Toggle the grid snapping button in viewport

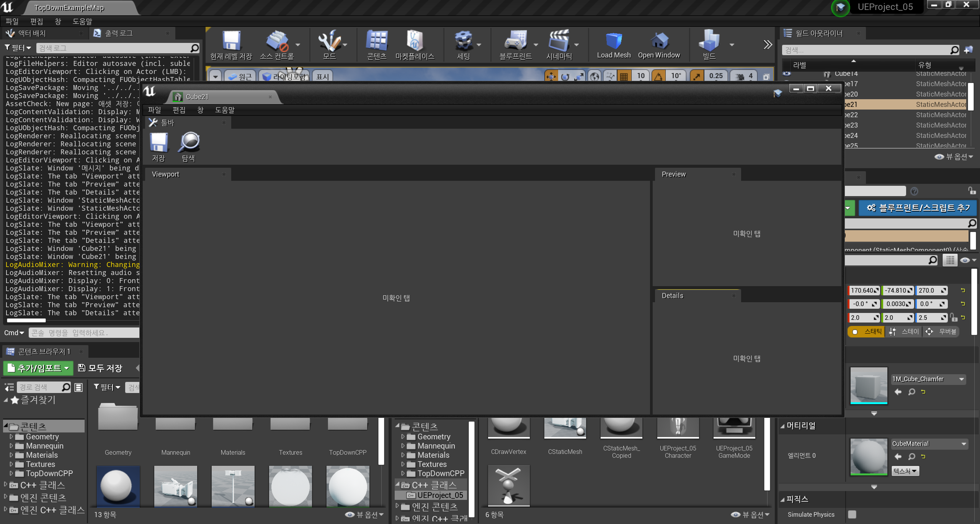click(624, 76)
